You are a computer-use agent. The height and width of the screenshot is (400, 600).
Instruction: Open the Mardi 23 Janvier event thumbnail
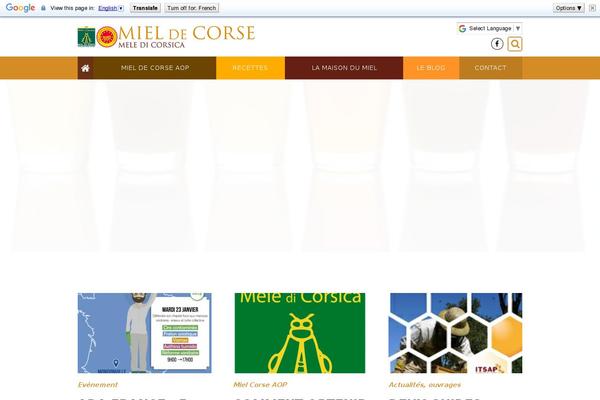pos(145,333)
